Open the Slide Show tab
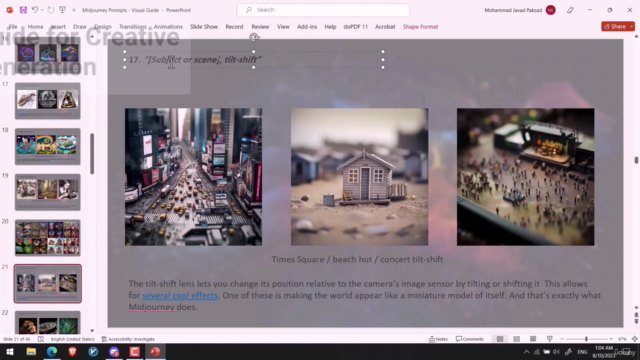640x360 pixels. pos(204,27)
